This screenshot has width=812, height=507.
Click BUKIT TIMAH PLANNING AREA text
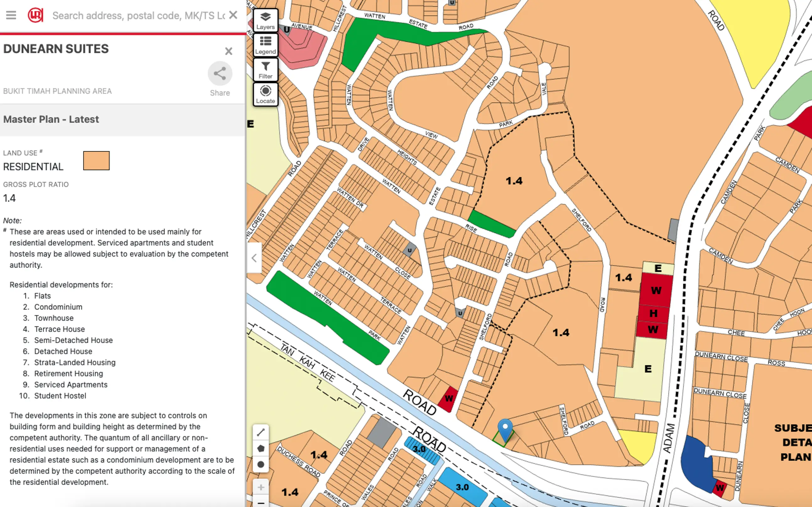tap(57, 91)
